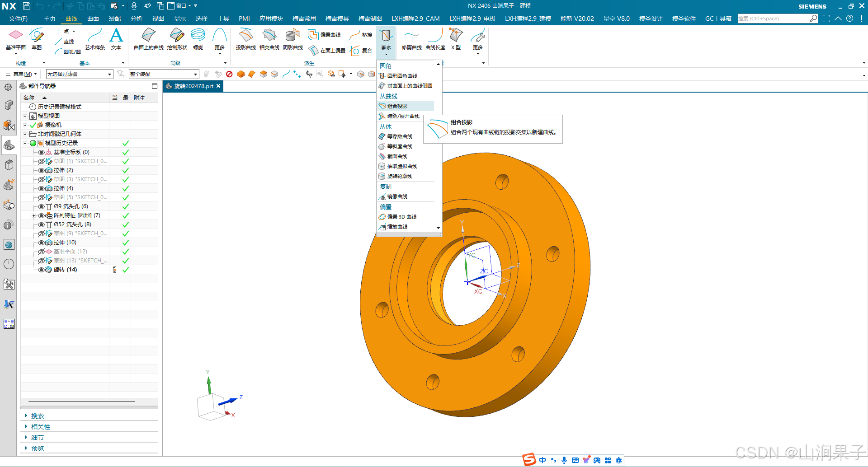The height and width of the screenshot is (467, 868).
Task: Toggle visibility eye for Ø52 沉头孔 (8)
Action: pos(41,224)
